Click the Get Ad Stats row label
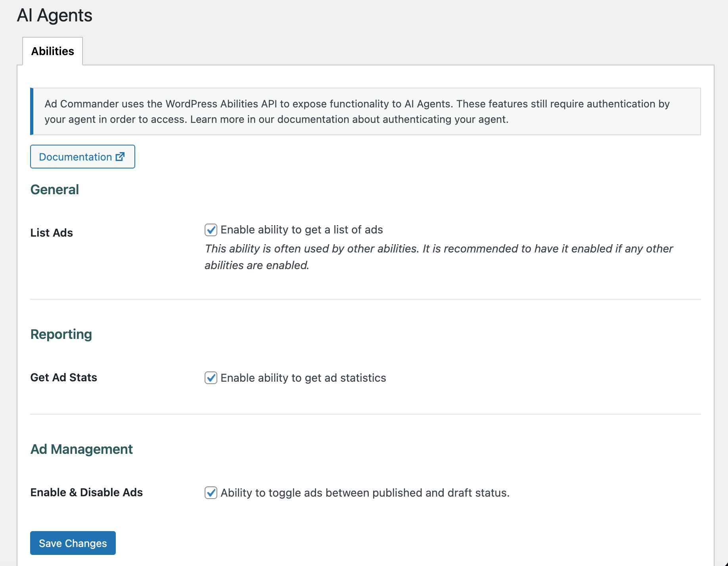Screen dimensions: 728x566 (63, 377)
